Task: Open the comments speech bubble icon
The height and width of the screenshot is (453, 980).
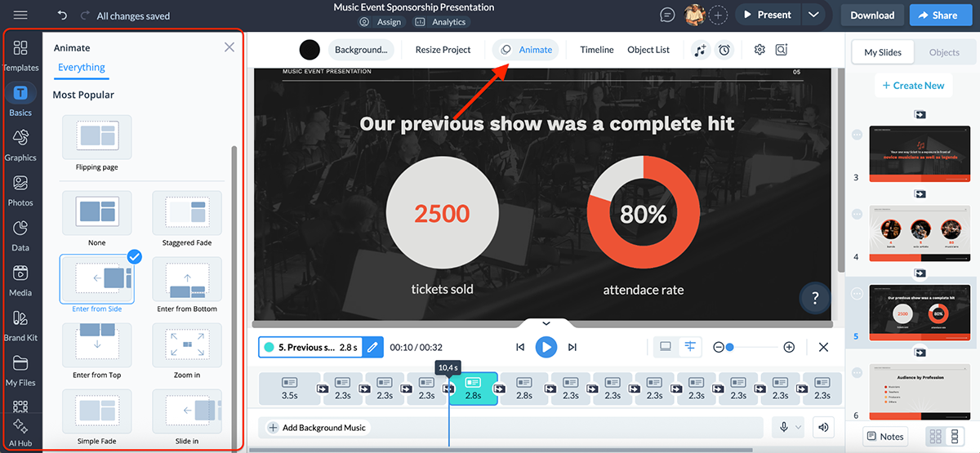Action: pos(667,15)
